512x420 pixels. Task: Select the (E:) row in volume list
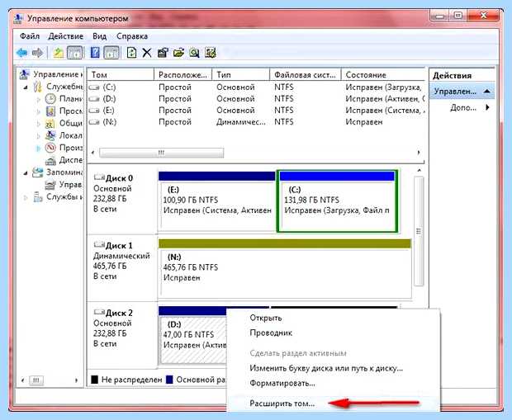click(256, 111)
